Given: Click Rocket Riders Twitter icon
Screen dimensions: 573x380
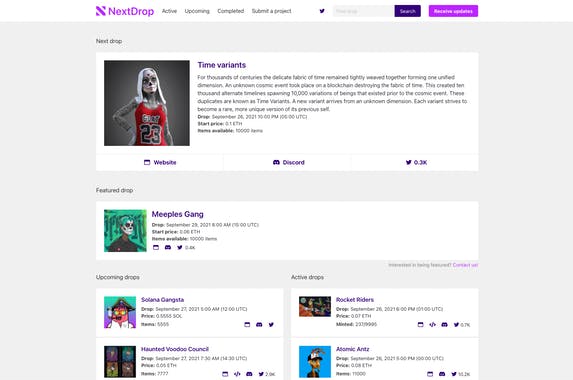Looking at the screenshot, I should [456, 324].
